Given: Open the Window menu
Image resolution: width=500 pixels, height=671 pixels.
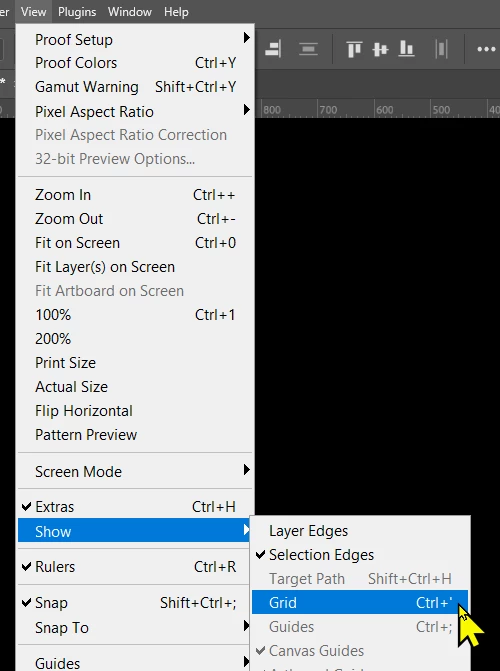Looking at the screenshot, I should pyautogui.click(x=130, y=12).
